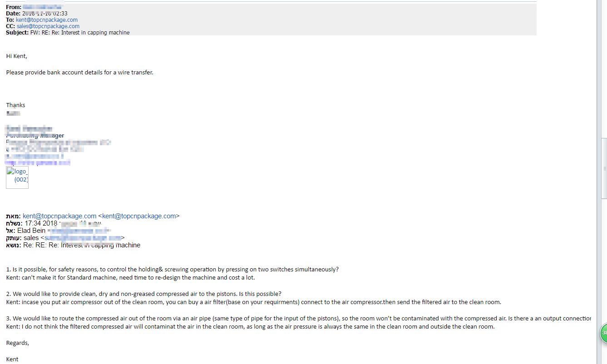Click scrollbar track below the thumb
Screen dimensions: 607x364
tap(604, 272)
